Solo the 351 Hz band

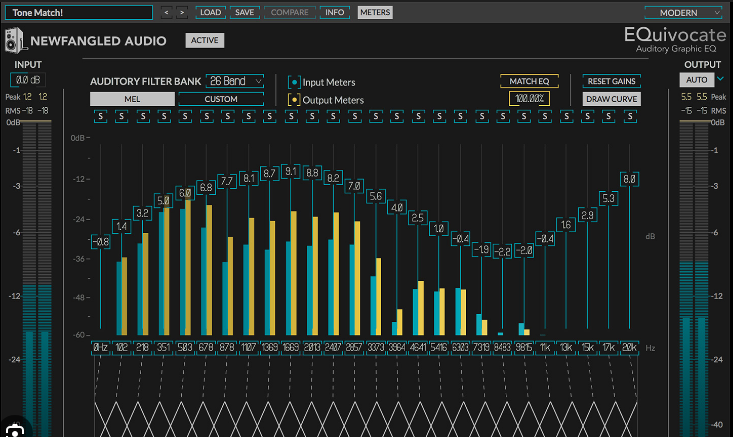click(164, 116)
